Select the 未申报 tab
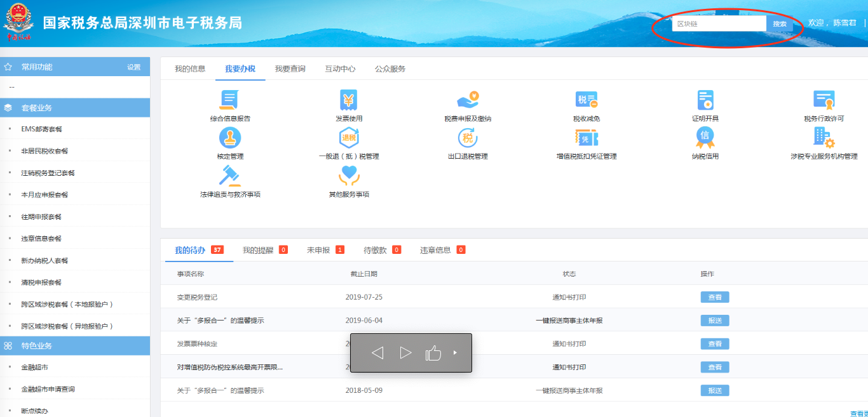The width and height of the screenshot is (868, 417). 318,250
